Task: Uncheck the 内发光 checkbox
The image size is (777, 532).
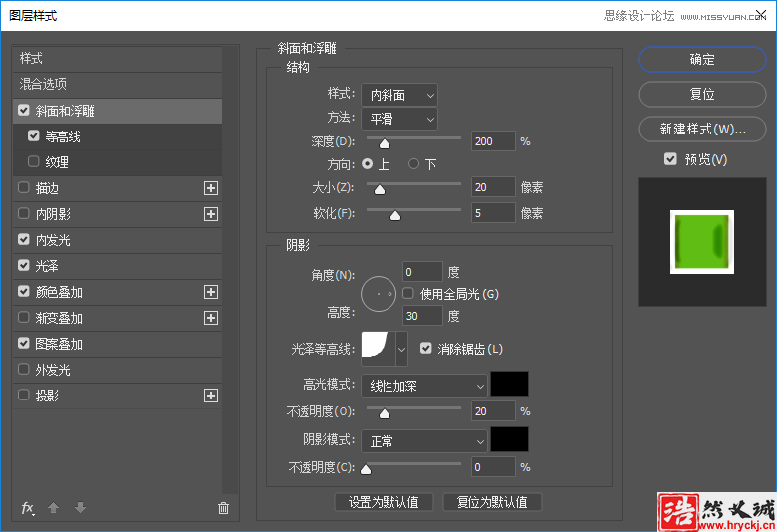Action: tap(23, 239)
